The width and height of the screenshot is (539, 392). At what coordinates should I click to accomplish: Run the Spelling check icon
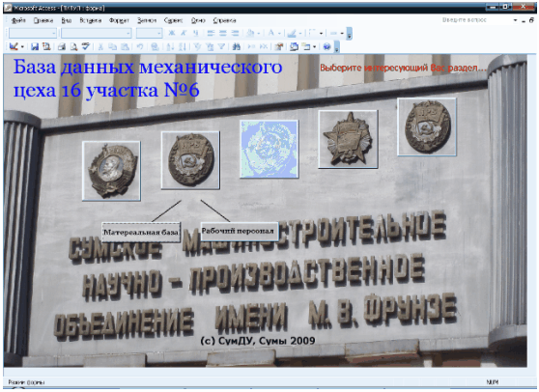click(x=86, y=46)
